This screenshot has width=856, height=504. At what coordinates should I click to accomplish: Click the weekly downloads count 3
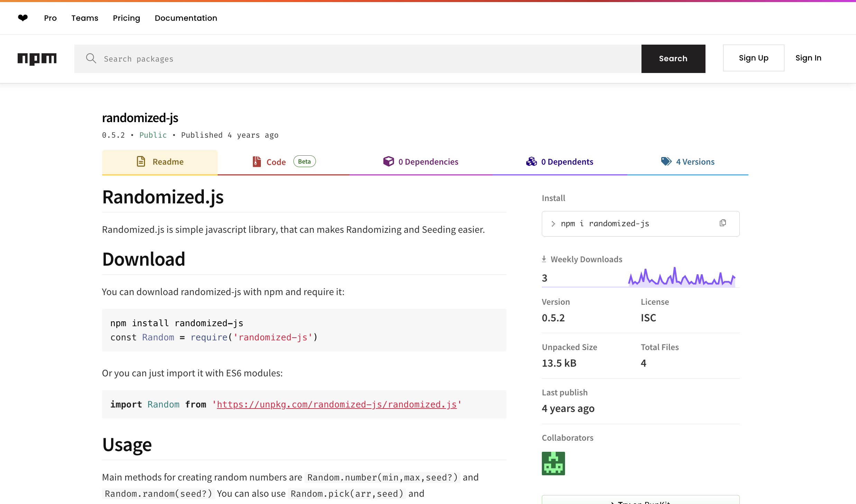point(545,278)
